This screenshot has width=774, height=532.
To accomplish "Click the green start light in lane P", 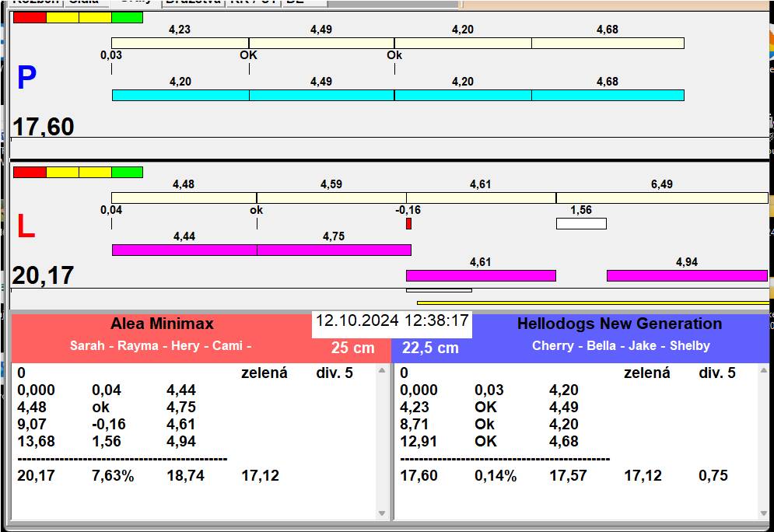I will click(127, 17).
